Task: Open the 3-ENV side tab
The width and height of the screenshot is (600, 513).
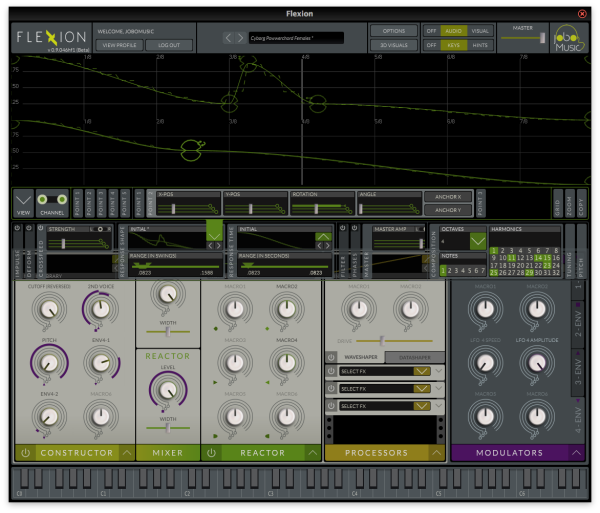Action: click(578, 372)
